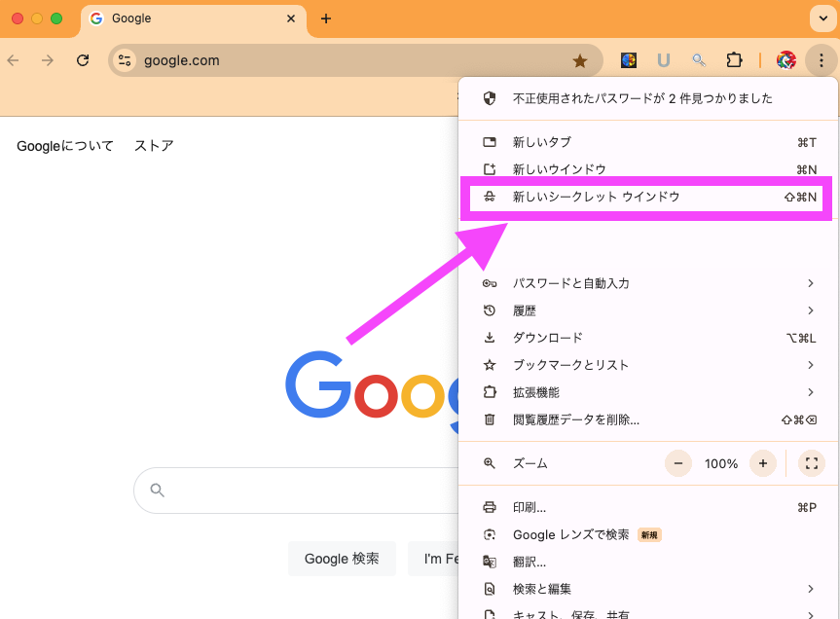Close the Google tab
Image resolution: width=840 pixels, height=619 pixels.
click(x=291, y=18)
